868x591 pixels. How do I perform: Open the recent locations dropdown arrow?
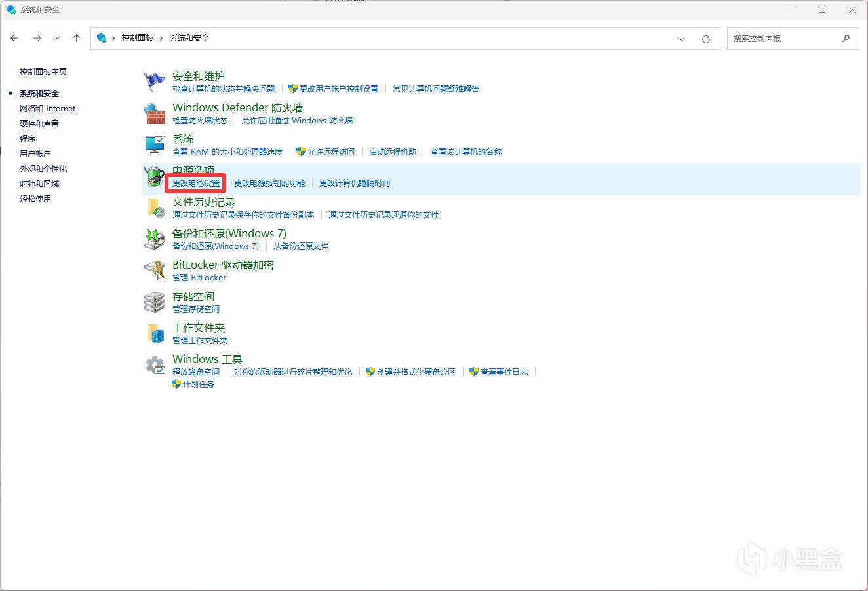(x=57, y=38)
